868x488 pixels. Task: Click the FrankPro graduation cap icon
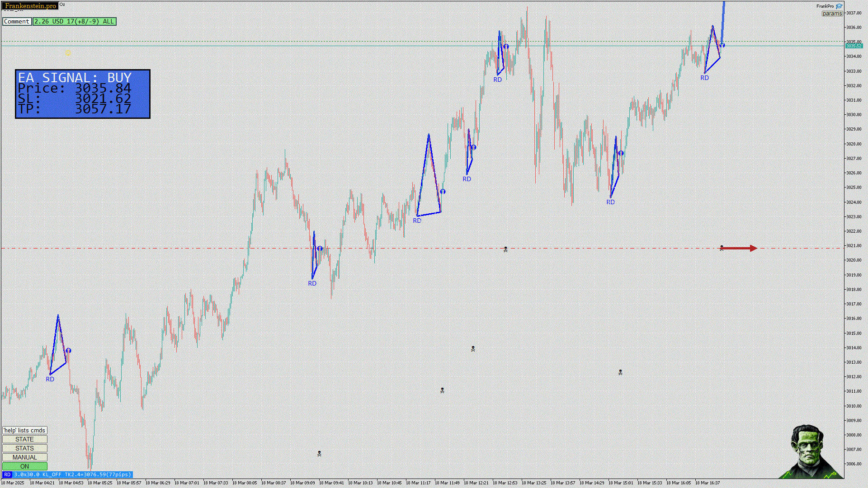pyautogui.click(x=839, y=6)
